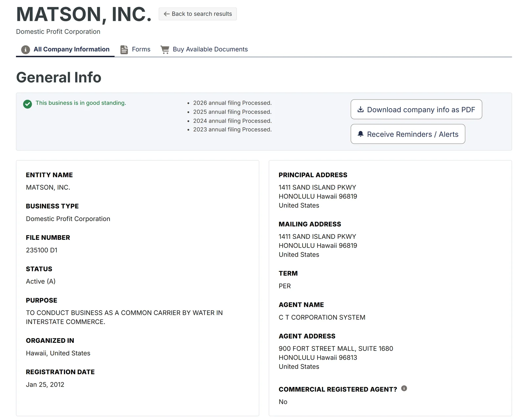The width and height of the screenshot is (528, 420).
Task: Open Receive Reminders / Alerts
Action: pyautogui.click(x=408, y=134)
